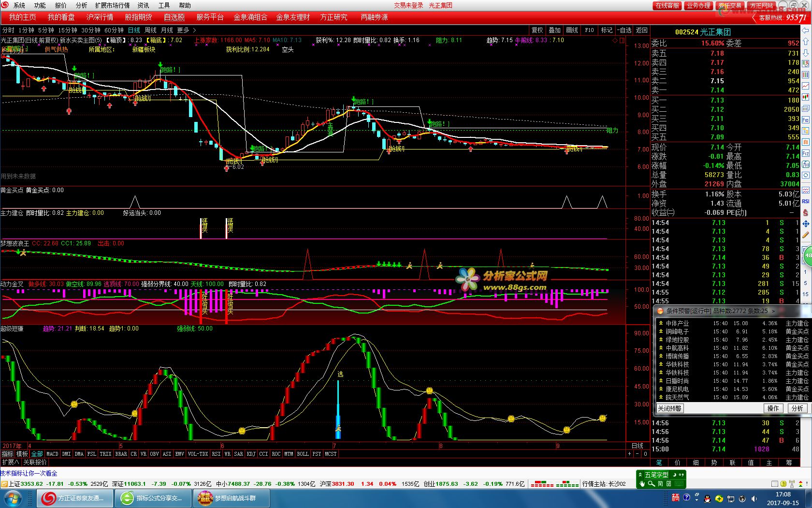
Task: Select the 日线 daily period
Action: 134,30
